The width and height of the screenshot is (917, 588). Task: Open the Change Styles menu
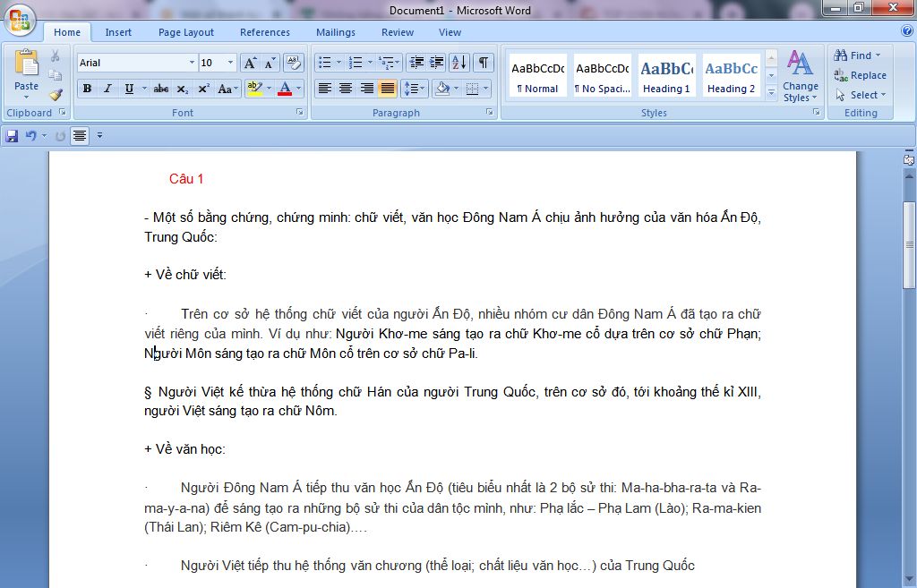pos(800,77)
